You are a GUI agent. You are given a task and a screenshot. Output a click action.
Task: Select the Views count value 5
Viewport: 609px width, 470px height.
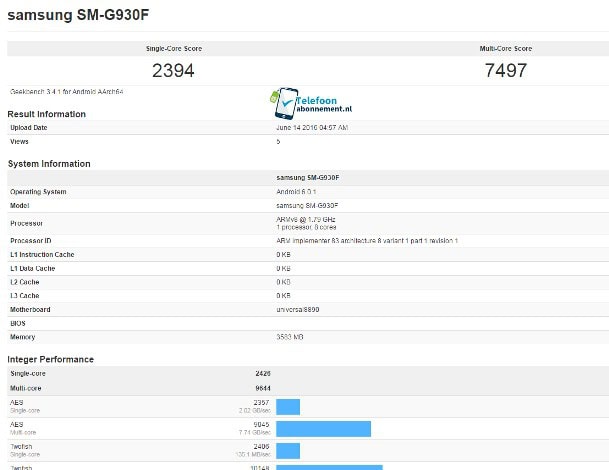(278, 141)
